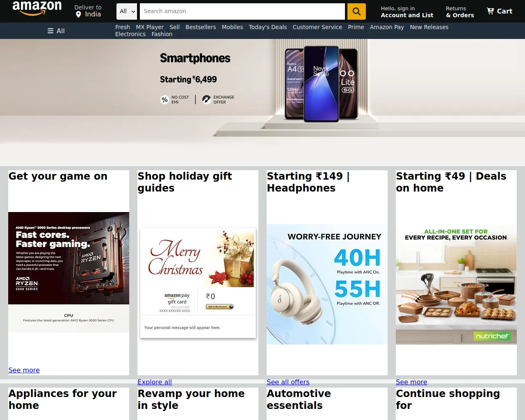This screenshot has height=420, width=525.
Task: Click See all offers link
Action: click(288, 382)
